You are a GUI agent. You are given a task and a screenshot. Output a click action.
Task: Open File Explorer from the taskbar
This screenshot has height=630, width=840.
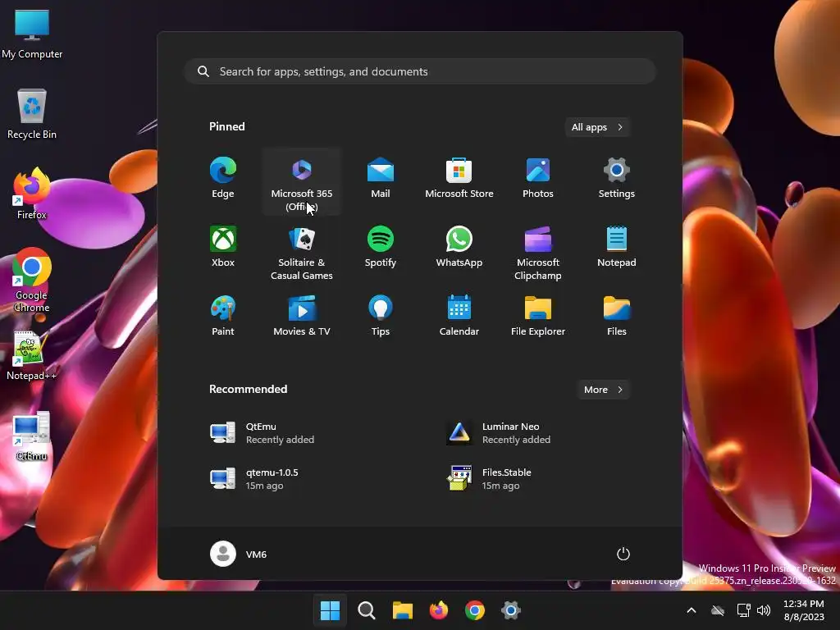coord(402,610)
